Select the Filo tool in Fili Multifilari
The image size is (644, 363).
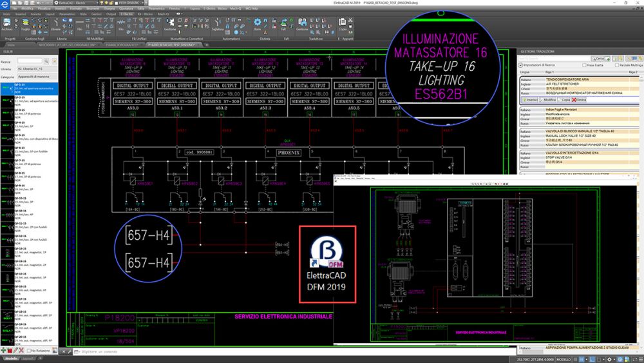point(80,24)
